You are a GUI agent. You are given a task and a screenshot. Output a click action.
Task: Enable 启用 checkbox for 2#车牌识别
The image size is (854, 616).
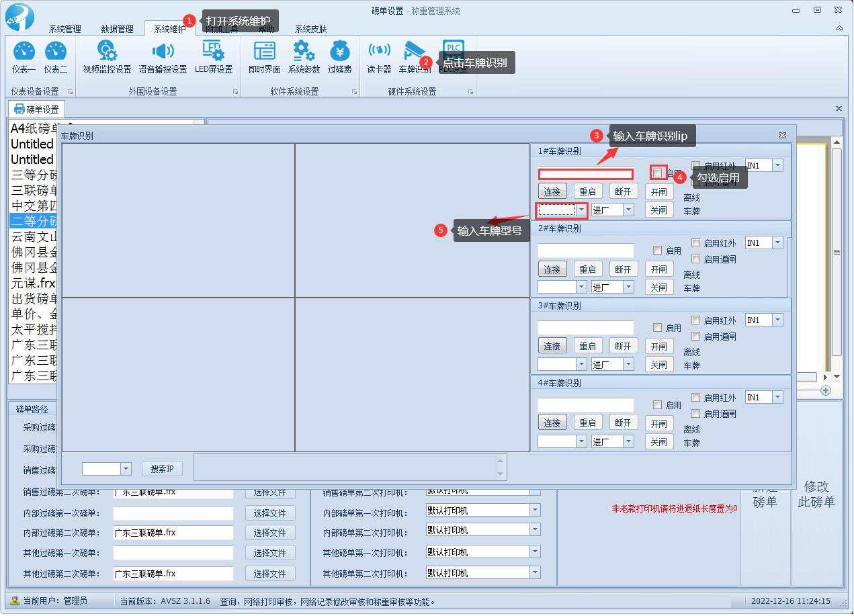pyautogui.click(x=658, y=250)
